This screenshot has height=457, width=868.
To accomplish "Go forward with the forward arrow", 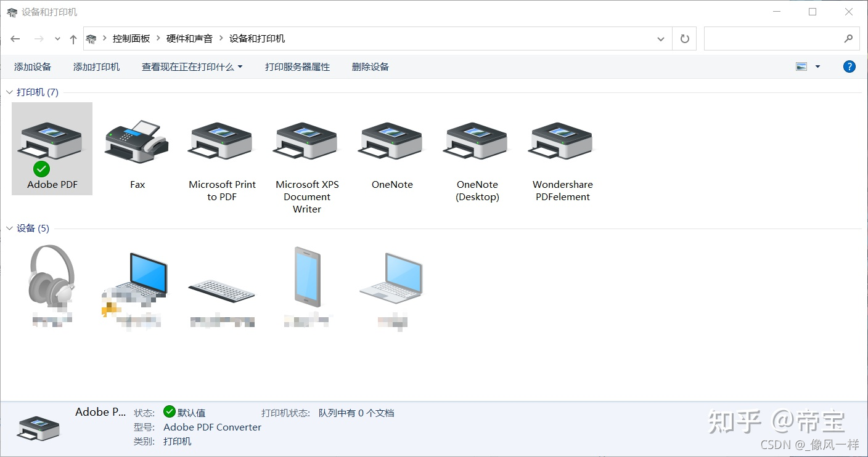I will pyautogui.click(x=39, y=39).
